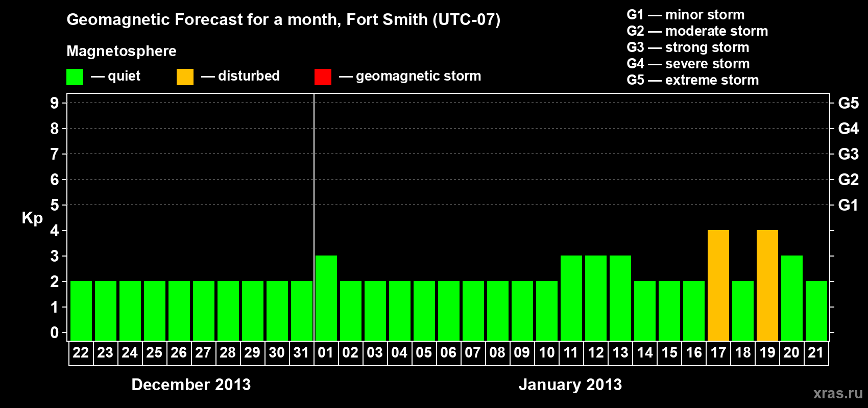Click date label 14 on the axis
This screenshot has height=408, width=868.
[645, 352]
